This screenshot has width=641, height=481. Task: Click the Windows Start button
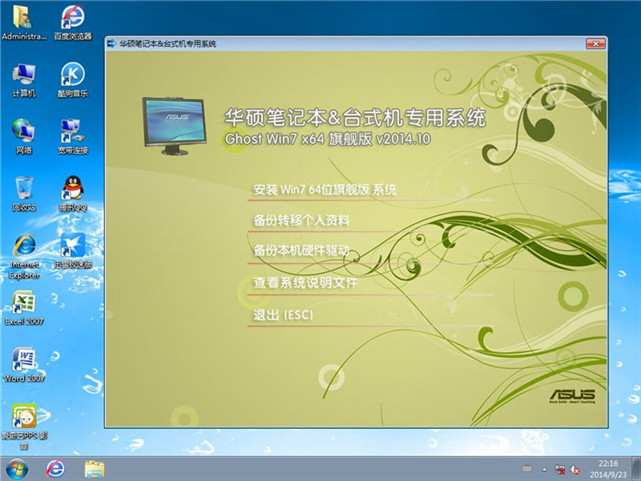point(17,468)
